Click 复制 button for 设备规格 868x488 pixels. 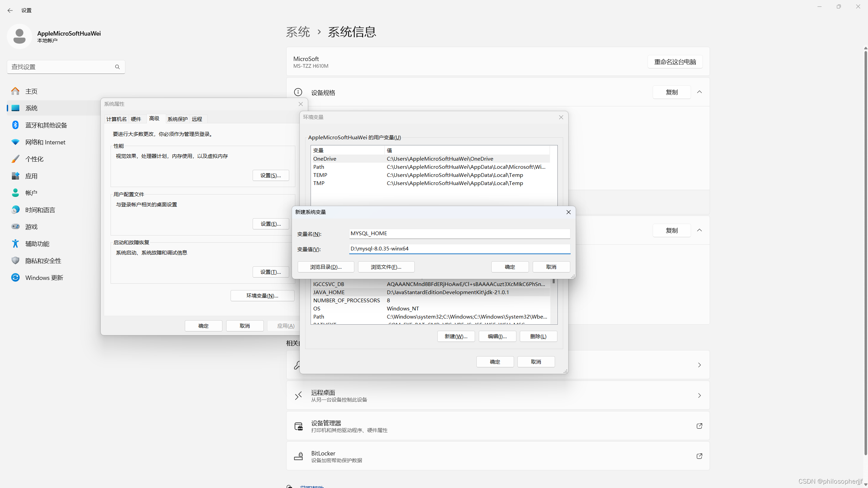coord(672,92)
